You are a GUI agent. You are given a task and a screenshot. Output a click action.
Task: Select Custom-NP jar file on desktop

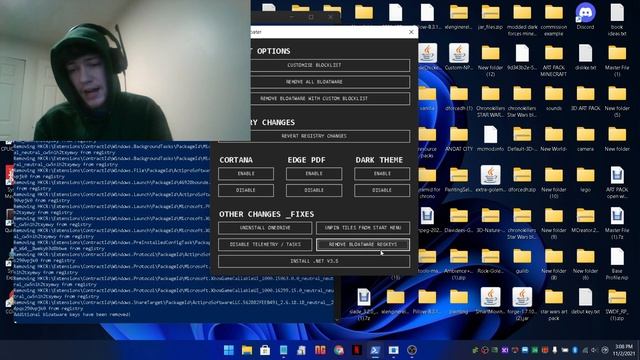[x=459, y=57]
